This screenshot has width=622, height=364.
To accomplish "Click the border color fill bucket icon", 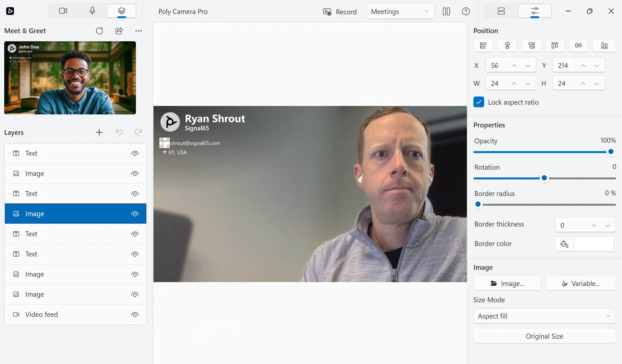I will pyautogui.click(x=564, y=244).
